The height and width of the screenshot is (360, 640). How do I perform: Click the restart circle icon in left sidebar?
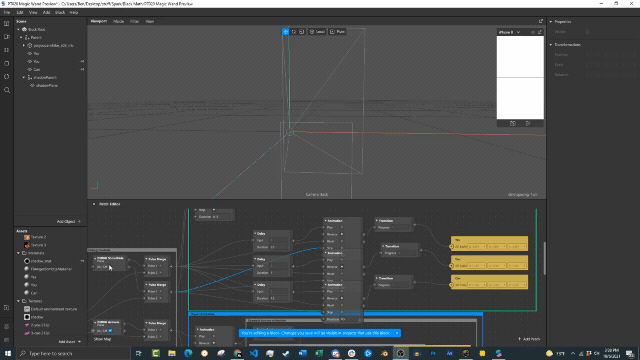tap(7, 77)
